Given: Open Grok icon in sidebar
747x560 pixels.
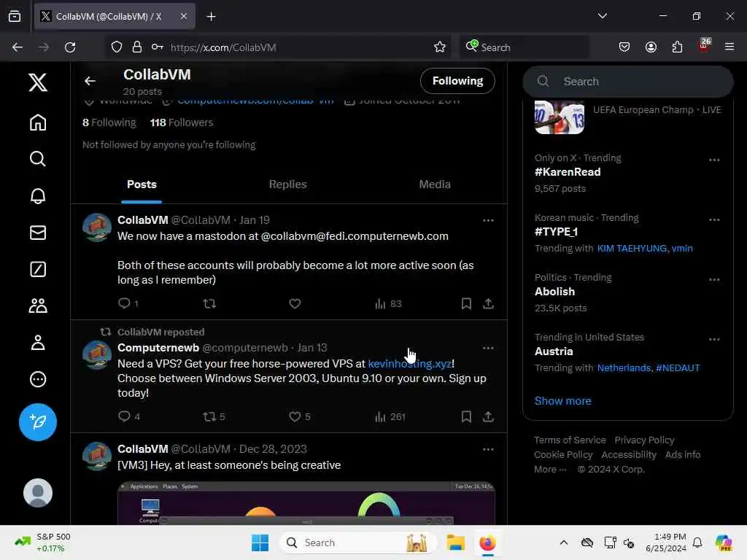Looking at the screenshot, I should pyautogui.click(x=38, y=269).
